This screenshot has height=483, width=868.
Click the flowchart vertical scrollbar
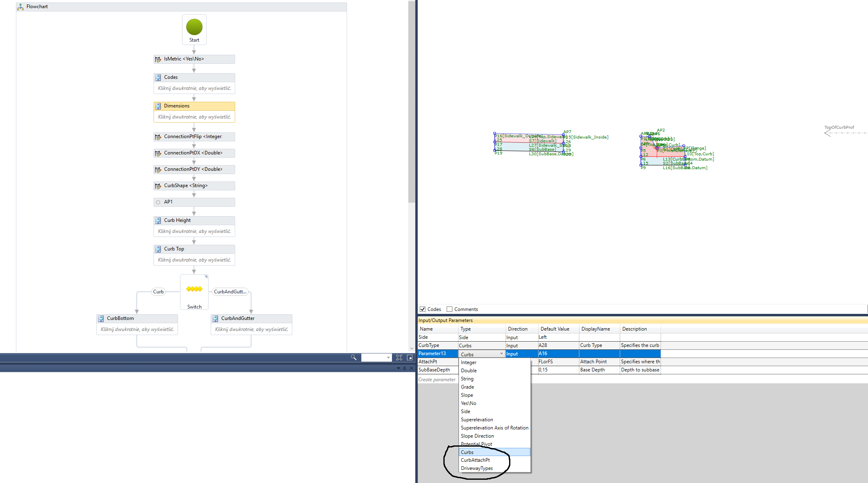[411, 102]
